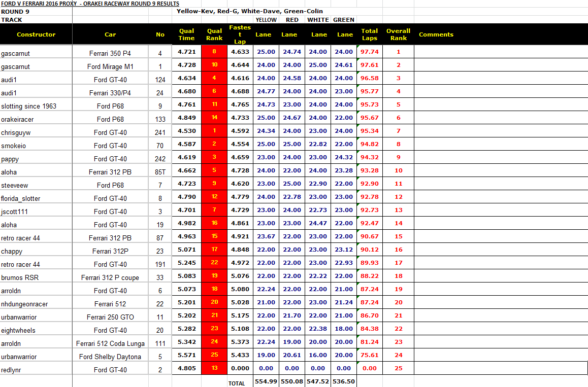The height and width of the screenshot is (387, 588).
Task: Select the Total Laps header cell
Action: pyautogui.click(x=369, y=34)
